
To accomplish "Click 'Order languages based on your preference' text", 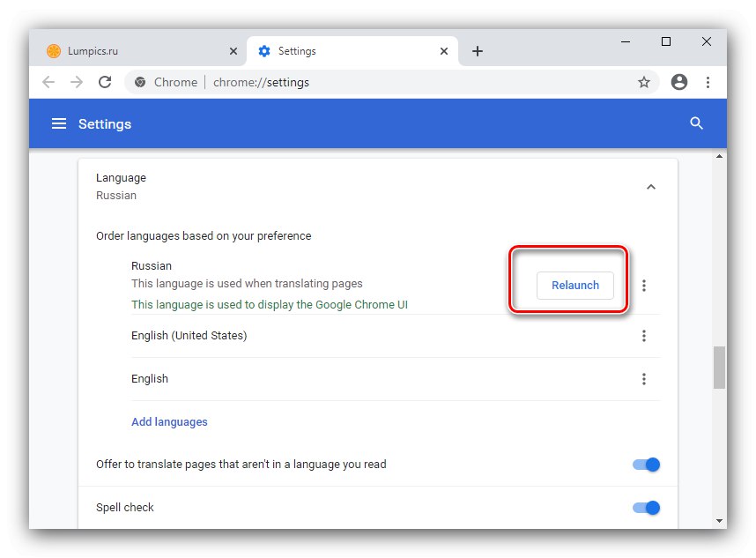I will (204, 236).
